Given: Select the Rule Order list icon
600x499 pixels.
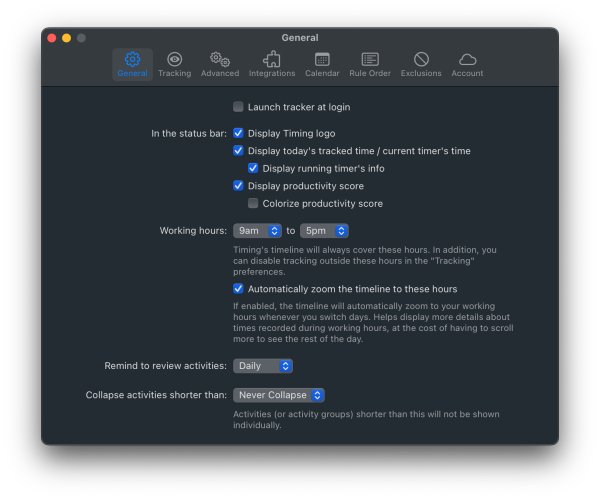Looking at the screenshot, I should pos(370,60).
